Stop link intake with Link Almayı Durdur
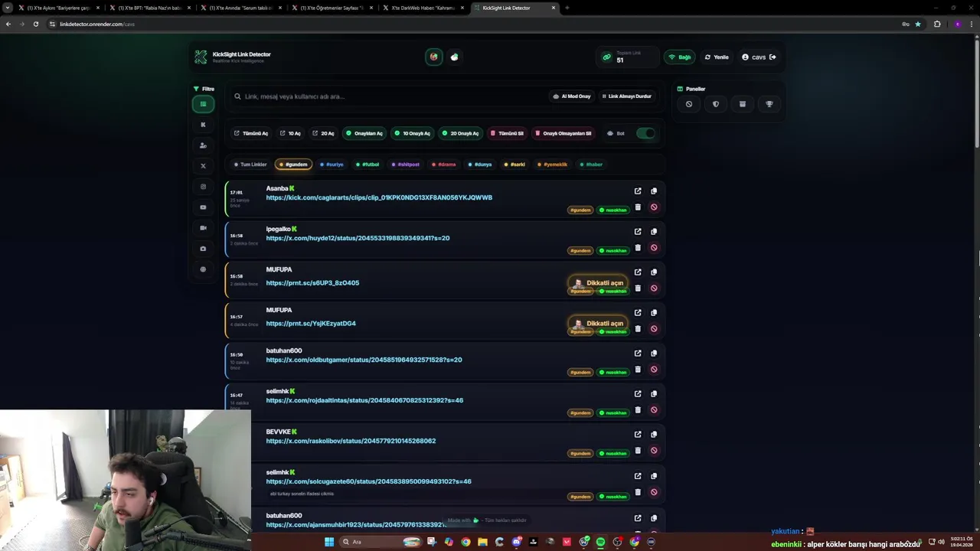This screenshot has width=980, height=551. 626,96
